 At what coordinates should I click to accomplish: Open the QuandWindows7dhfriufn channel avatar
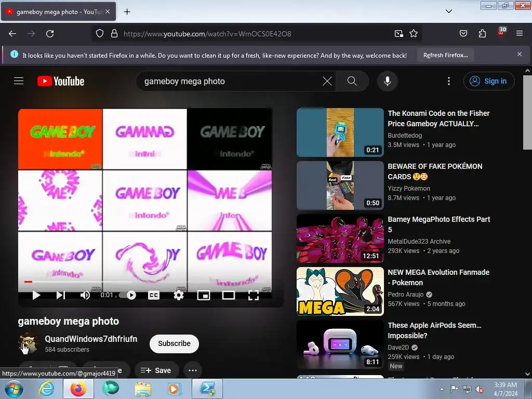(x=28, y=343)
